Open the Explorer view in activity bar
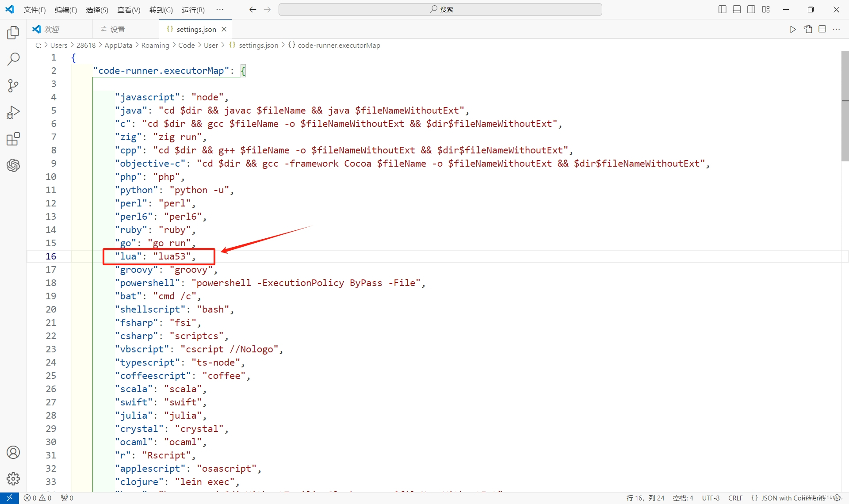The height and width of the screenshot is (504, 849). [x=13, y=33]
